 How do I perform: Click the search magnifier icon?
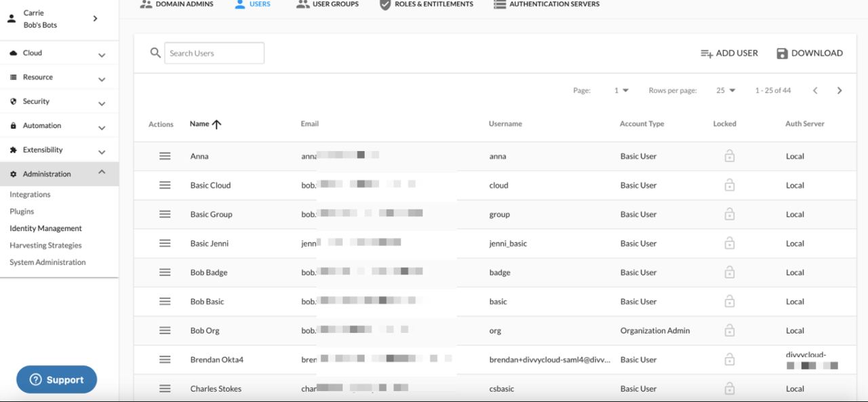coord(155,53)
